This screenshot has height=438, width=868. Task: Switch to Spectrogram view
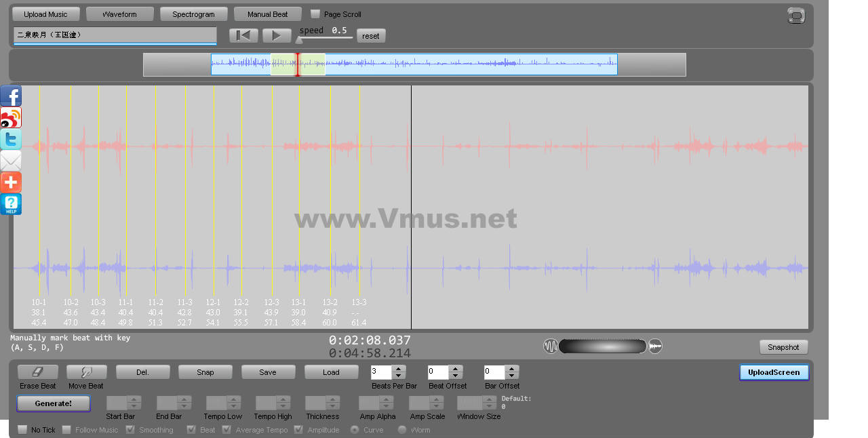[193, 14]
